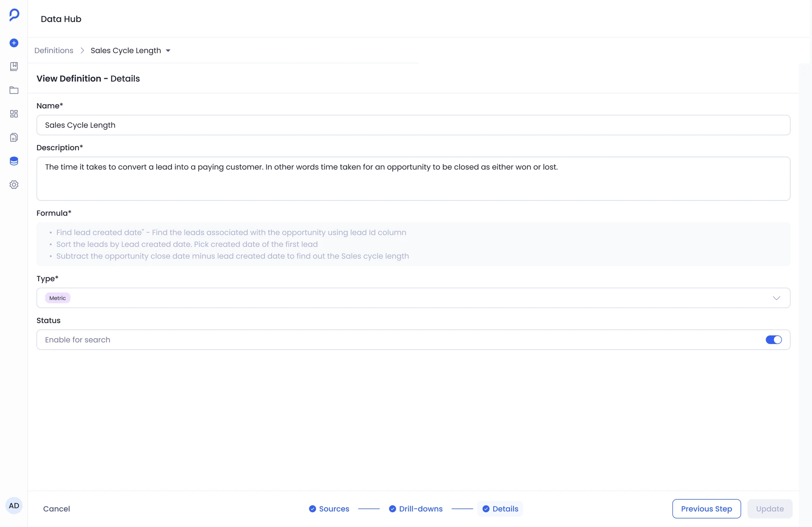Open the settings gear icon

click(14, 185)
